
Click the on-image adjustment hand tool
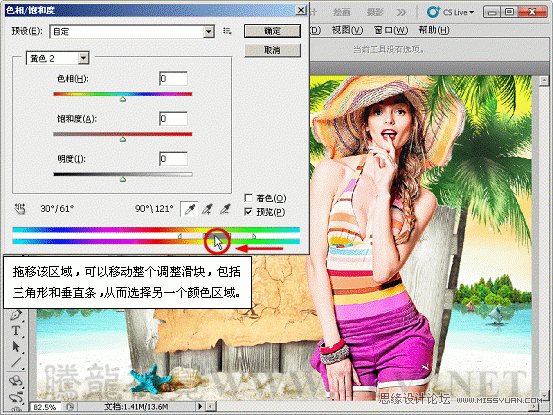[20, 209]
